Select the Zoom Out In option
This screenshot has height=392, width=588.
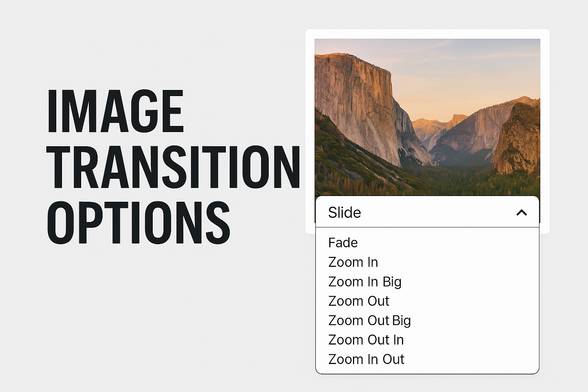pos(366,340)
